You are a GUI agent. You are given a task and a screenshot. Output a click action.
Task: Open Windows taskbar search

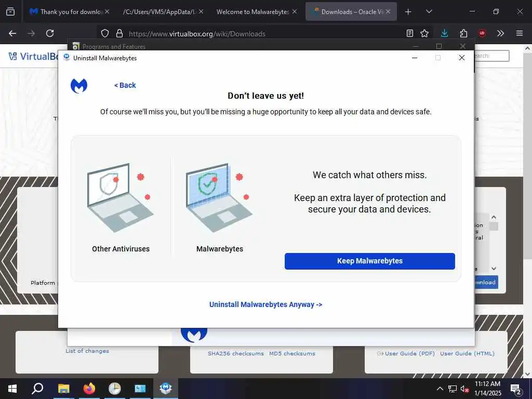[x=37, y=389]
